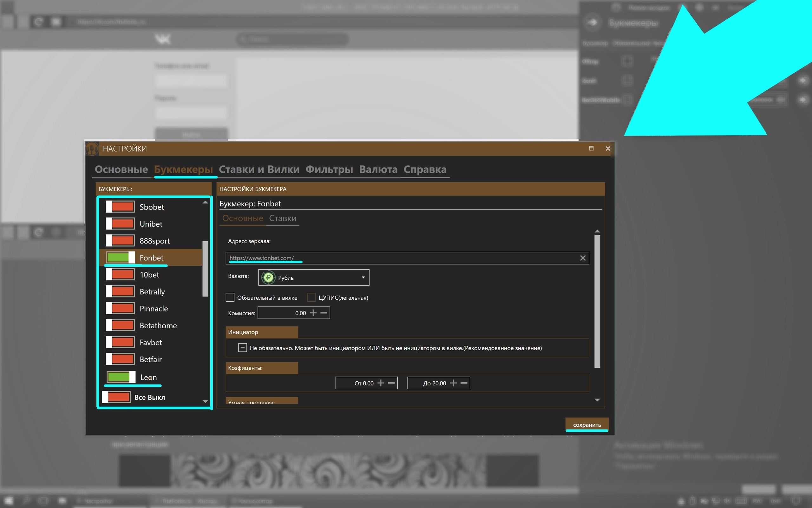Turn on the Betfair switch
This screenshot has height=508, width=812.
click(x=120, y=359)
